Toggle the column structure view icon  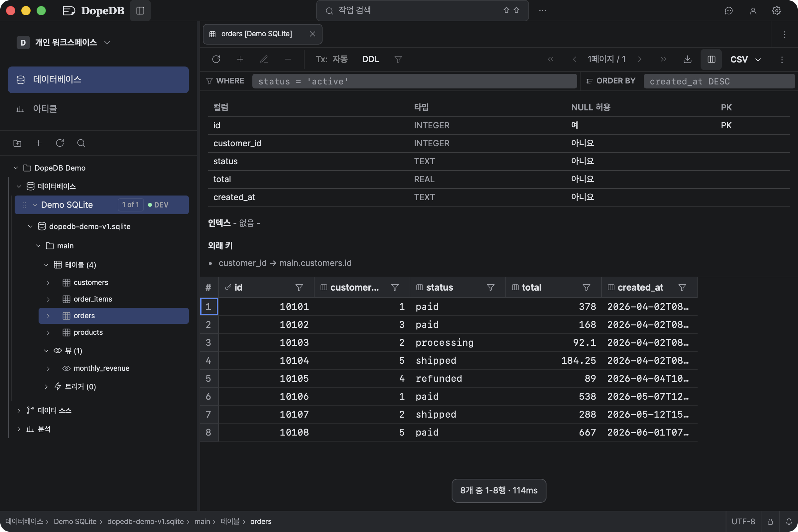(x=712, y=60)
